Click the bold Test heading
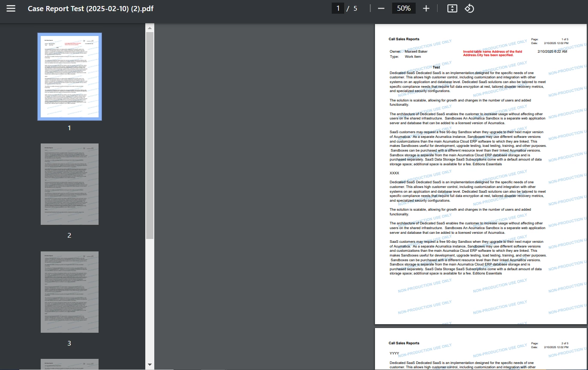The width and height of the screenshot is (588, 370). point(436,67)
